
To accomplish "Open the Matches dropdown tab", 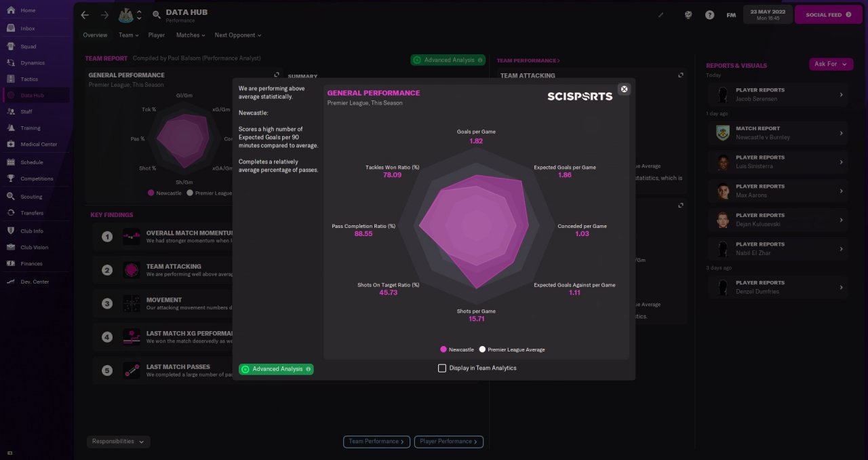I will click(191, 35).
